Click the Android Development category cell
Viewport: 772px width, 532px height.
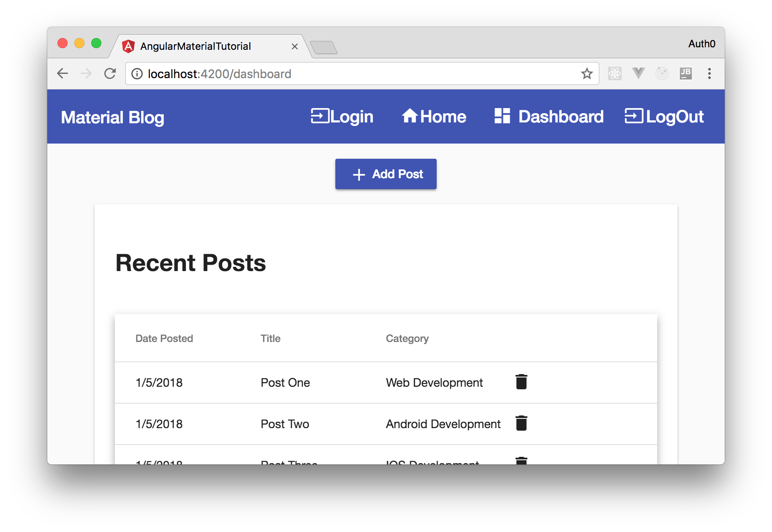click(x=443, y=424)
